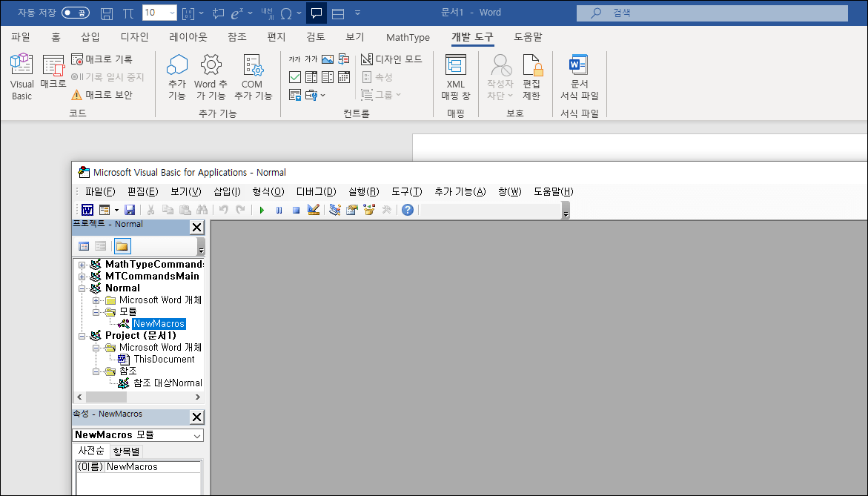Insert a date picker content control

click(344, 77)
